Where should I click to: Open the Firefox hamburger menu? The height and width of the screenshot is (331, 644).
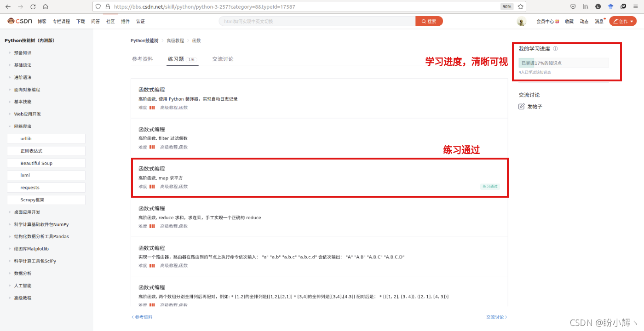pyautogui.click(x=636, y=7)
